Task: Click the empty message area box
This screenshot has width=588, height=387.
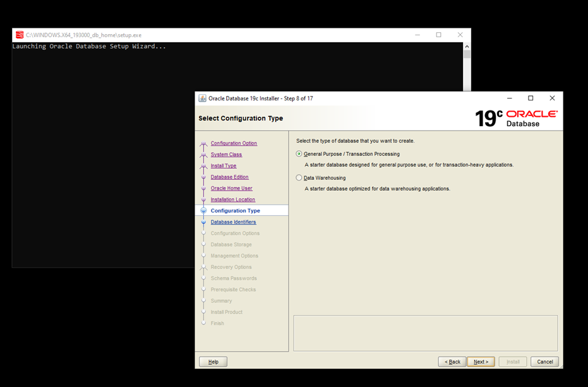Action: [x=426, y=333]
